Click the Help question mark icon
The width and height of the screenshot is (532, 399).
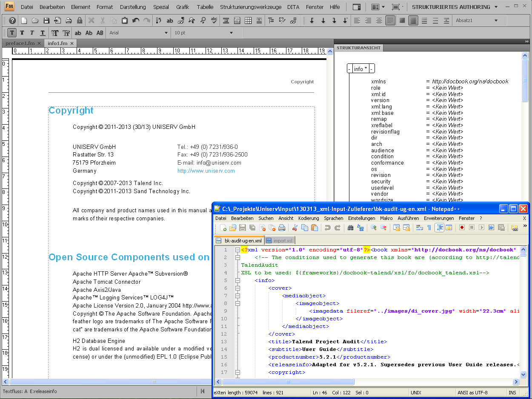12,20
